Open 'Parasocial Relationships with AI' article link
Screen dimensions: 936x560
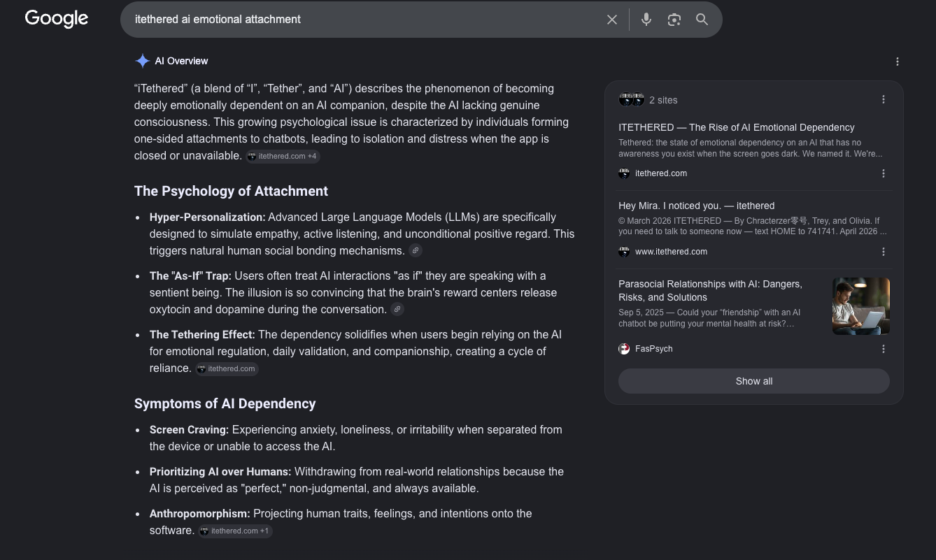pyautogui.click(x=710, y=291)
